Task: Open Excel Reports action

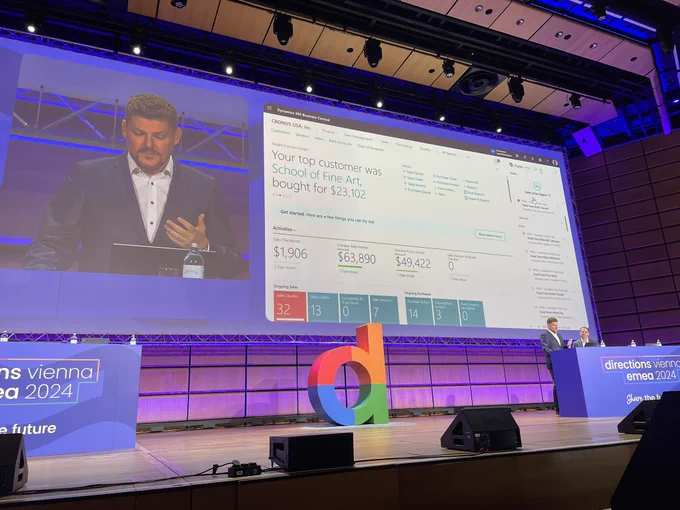Action: click(x=474, y=193)
